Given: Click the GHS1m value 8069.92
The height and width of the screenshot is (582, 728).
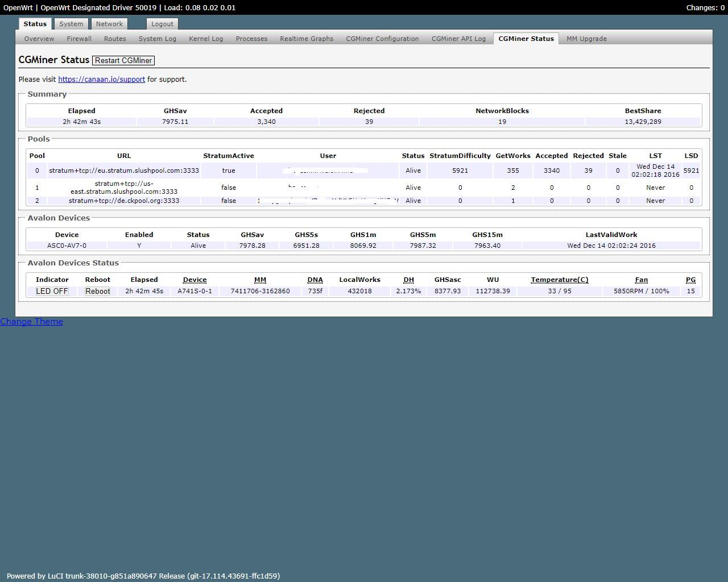Looking at the screenshot, I should click(363, 246).
